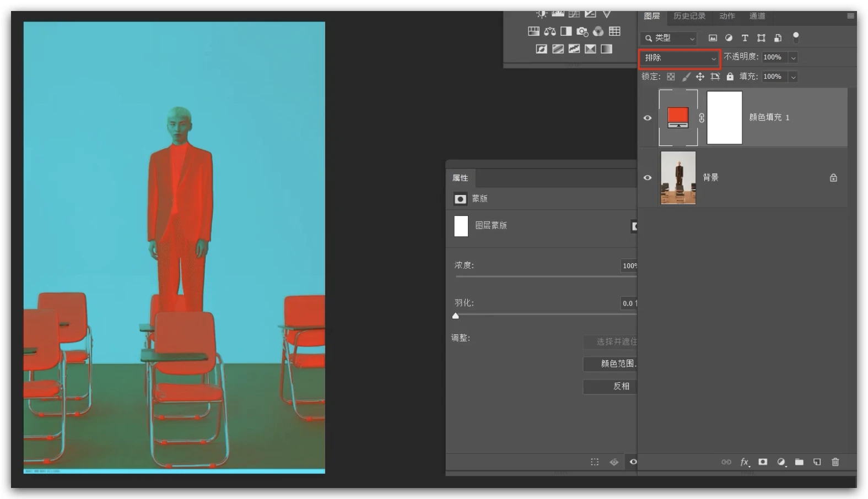The width and height of the screenshot is (868, 499).
Task: Open the 排除 blend mode dropdown
Action: [680, 58]
